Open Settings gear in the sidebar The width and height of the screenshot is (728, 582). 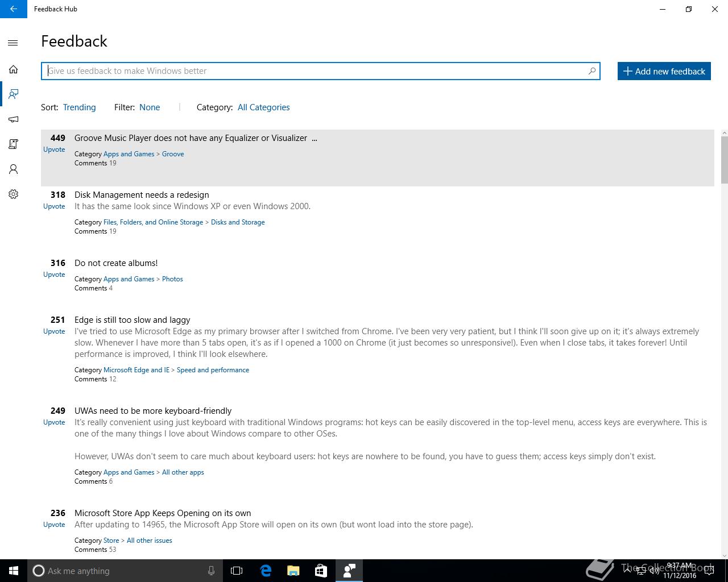click(x=13, y=194)
